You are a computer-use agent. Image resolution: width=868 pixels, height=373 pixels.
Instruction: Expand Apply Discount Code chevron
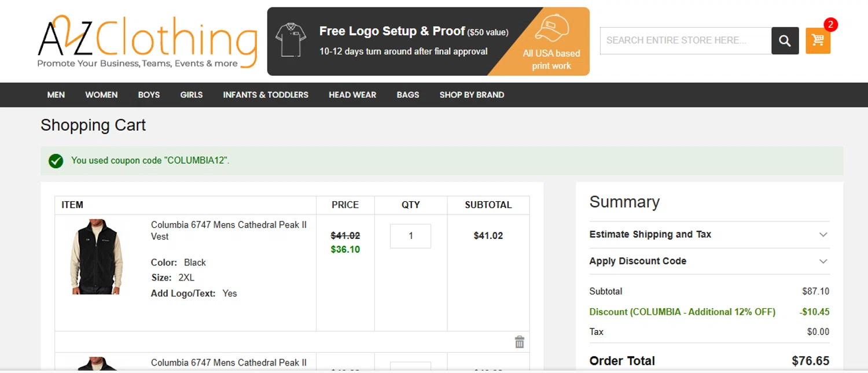[x=823, y=261]
